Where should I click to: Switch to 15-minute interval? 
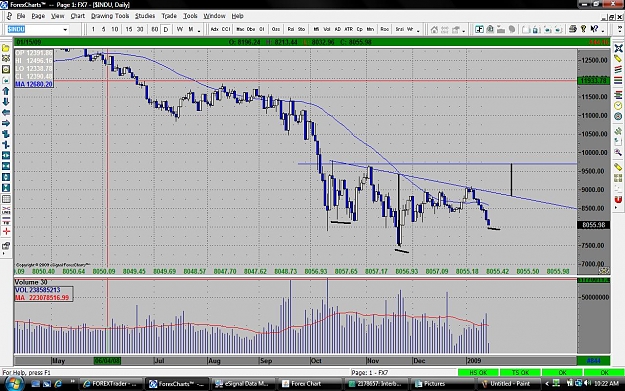[x=128, y=29]
